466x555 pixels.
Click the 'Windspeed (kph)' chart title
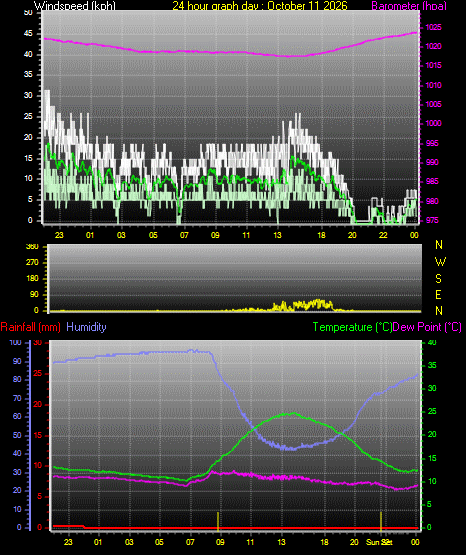[75, 6]
